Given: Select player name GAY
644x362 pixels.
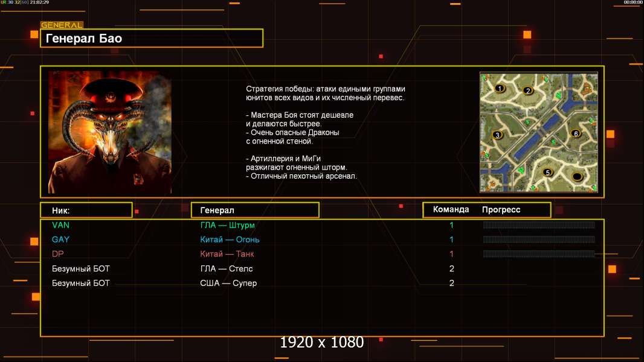Looking at the screenshot, I should click(x=61, y=240).
